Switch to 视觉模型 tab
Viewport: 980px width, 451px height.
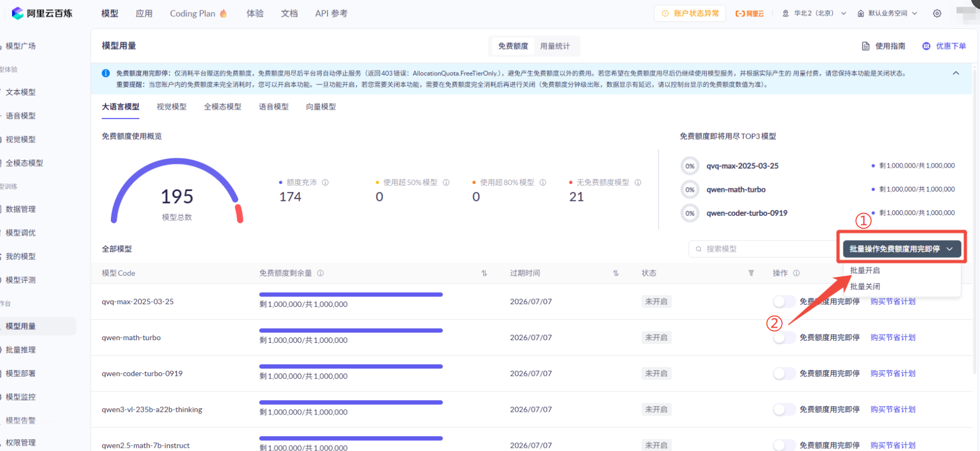tap(172, 107)
